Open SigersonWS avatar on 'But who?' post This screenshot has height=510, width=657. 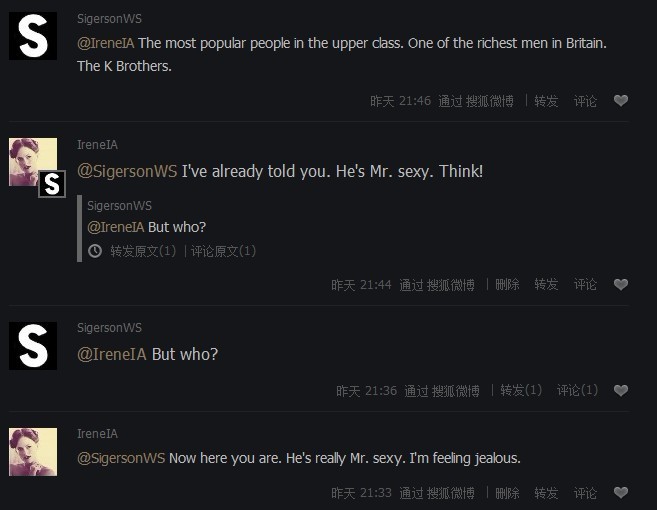coord(33,345)
